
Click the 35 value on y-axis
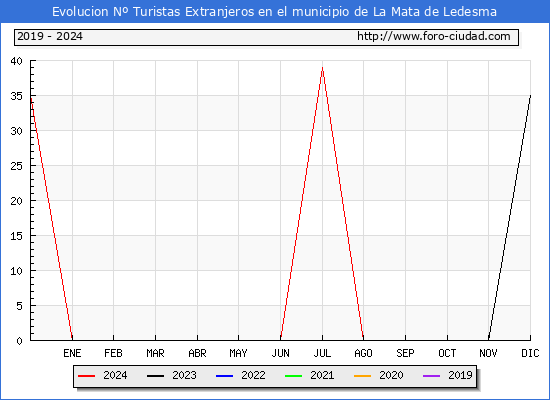pyautogui.click(x=16, y=96)
